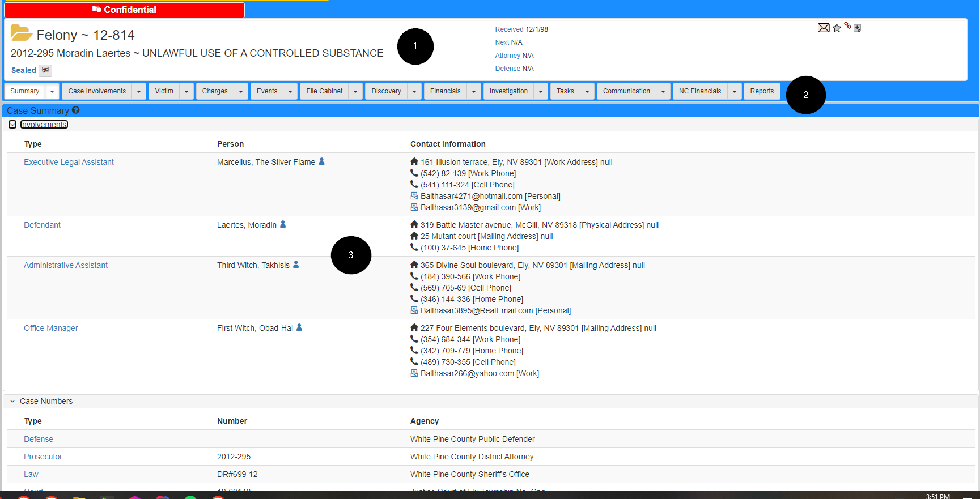Open person icon beside Laertes, Moradin
This screenshot has height=499, width=980.
[x=283, y=225]
